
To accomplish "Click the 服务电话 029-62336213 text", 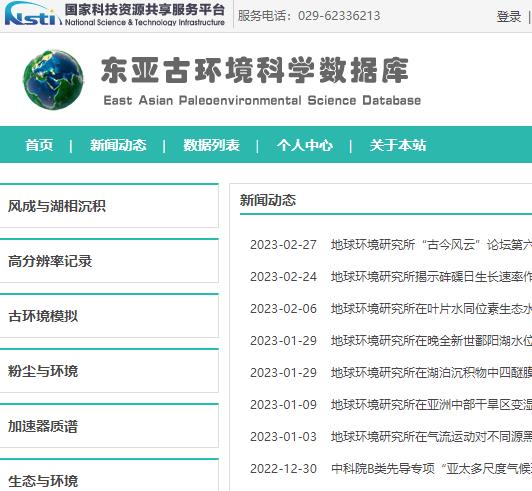I will pos(309,16).
